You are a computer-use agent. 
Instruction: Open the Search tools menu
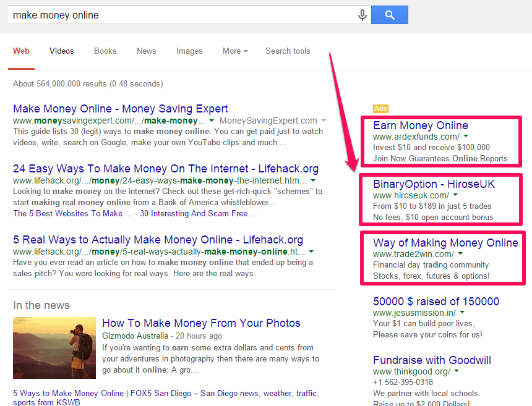click(x=288, y=51)
